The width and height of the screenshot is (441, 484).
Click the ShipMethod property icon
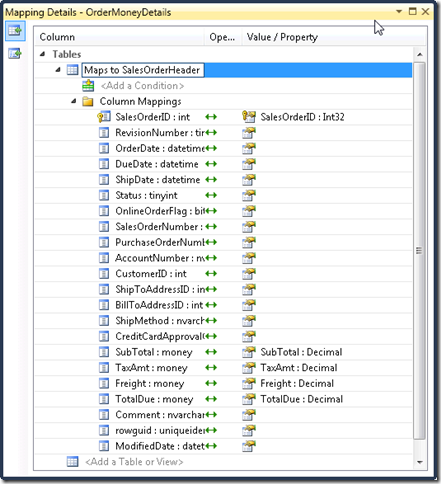tap(249, 321)
